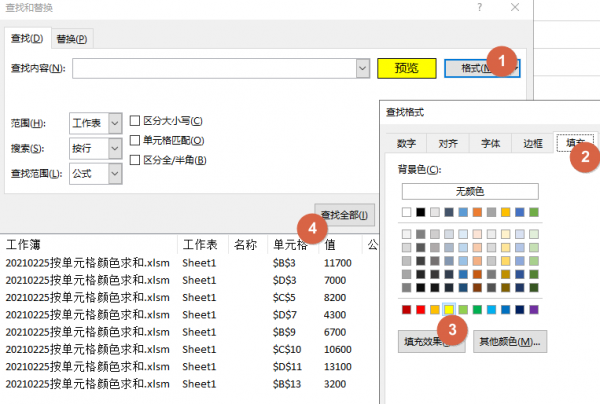This screenshot has width=600, height=404.
Task: Select the white theme color swatch
Action: [x=406, y=212]
